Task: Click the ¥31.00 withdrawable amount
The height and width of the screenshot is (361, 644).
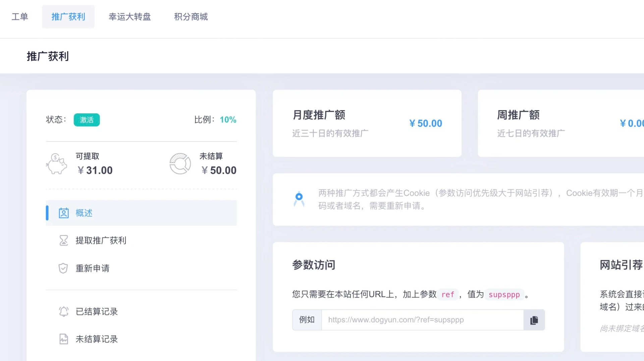Action: pos(95,170)
